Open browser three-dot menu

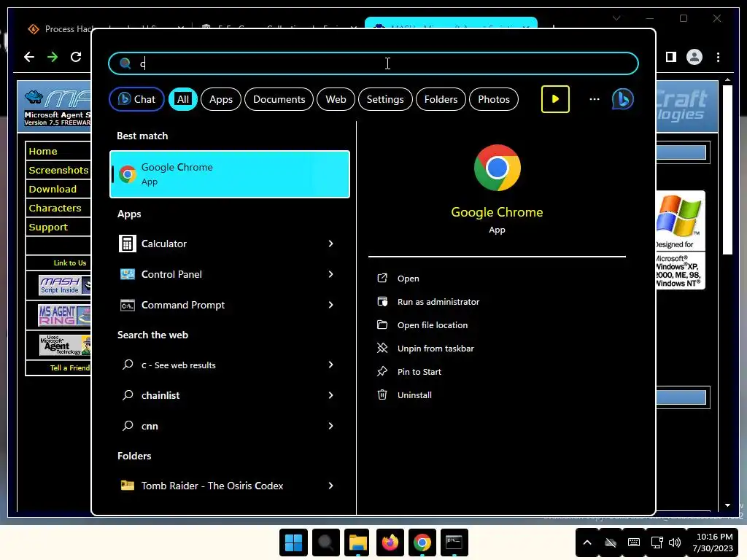(x=718, y=57)
